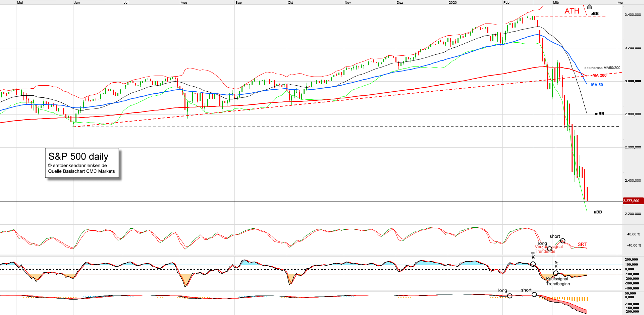Select the 'S&P 500 daily' chart title
Screen dimensions: 644x315
tap(78, 156)
